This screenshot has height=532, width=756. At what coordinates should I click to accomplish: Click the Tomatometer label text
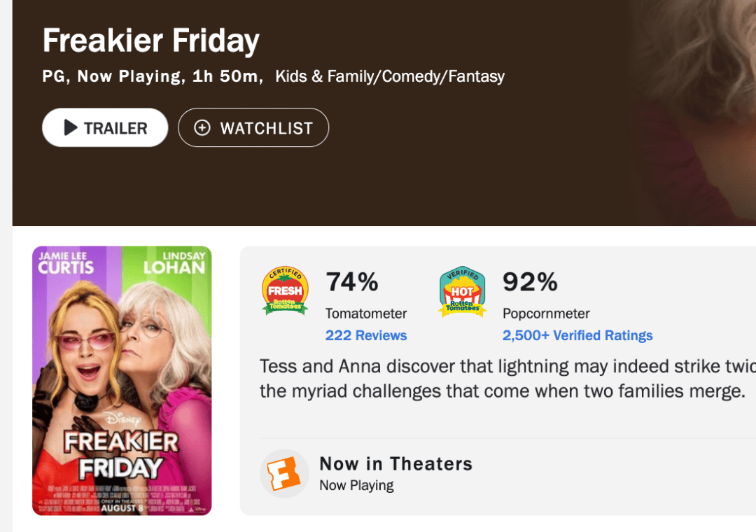pyautogui.click(x=366, y=313)
